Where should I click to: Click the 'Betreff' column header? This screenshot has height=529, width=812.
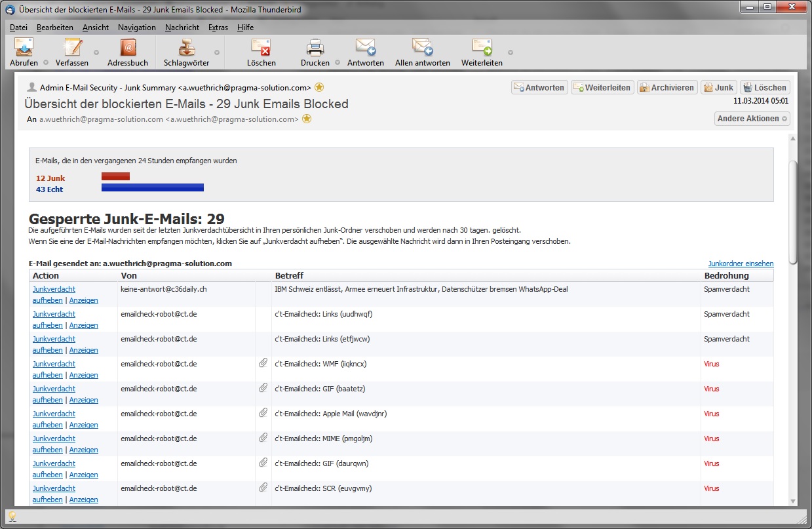[x=289, y=276]
